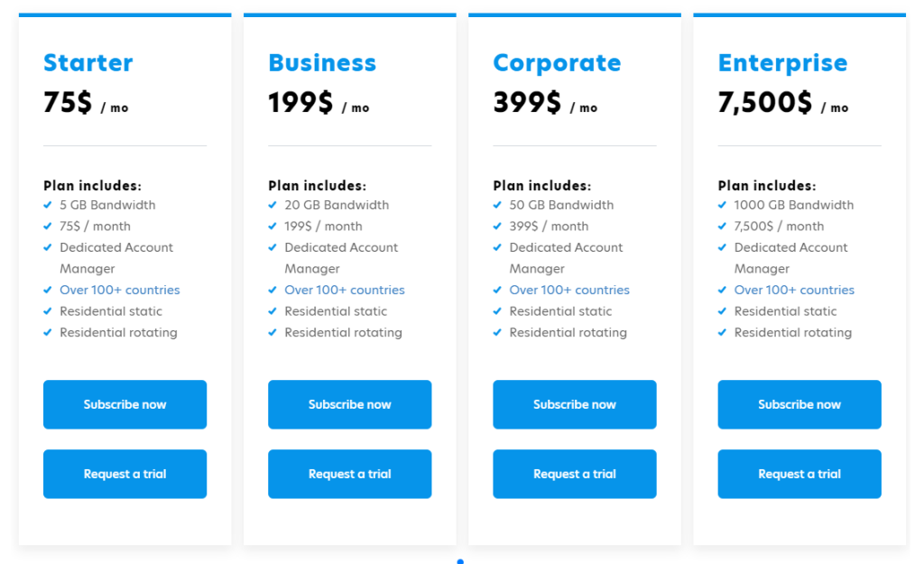Click Subscribe now under Business plan

[349, 404]
